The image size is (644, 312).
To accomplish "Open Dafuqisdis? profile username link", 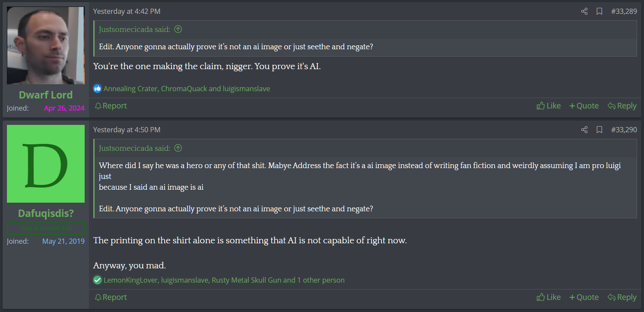I will click(46, 213).
